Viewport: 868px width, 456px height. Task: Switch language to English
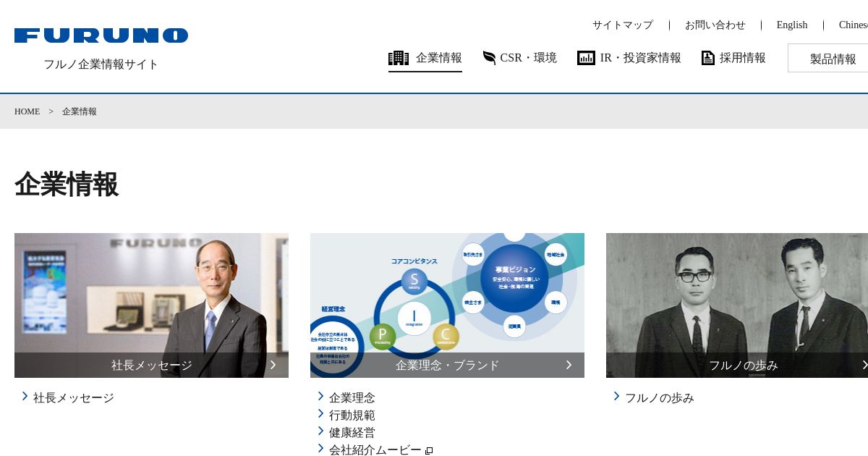click(792, 25)
